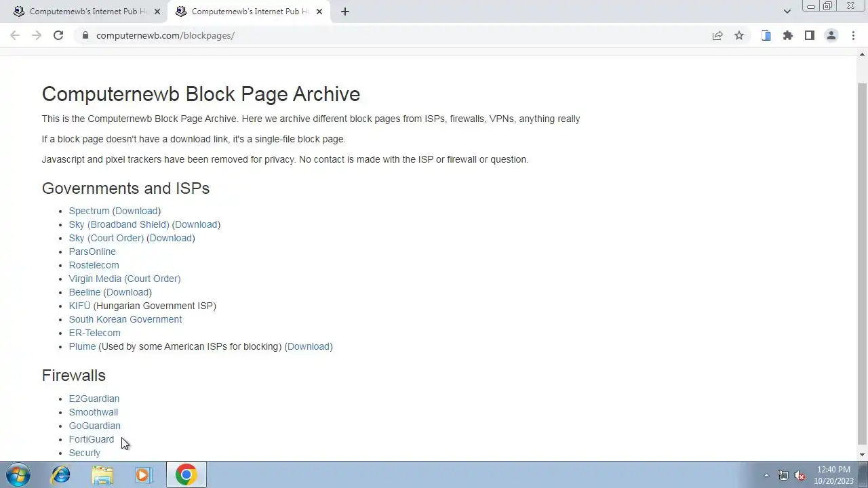Click the scrollbar down arrow
This screenshot has height=488, width=868.
[863, 455]
